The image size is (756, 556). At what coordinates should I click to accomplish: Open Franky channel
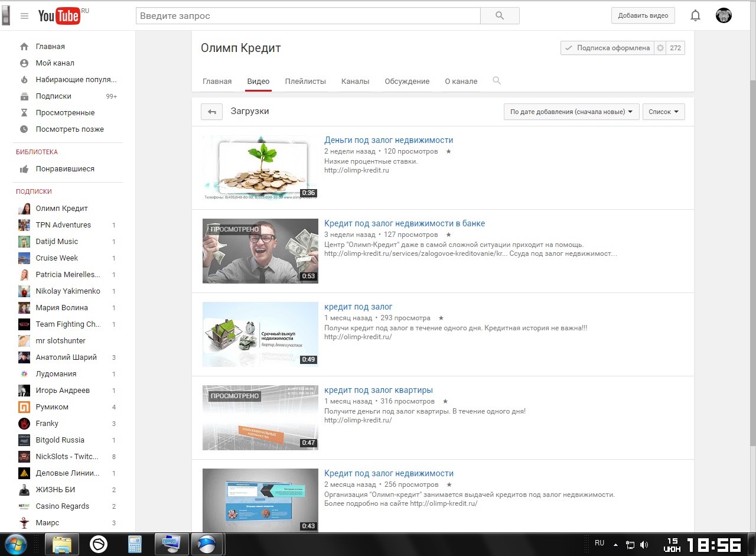[47, 424]
